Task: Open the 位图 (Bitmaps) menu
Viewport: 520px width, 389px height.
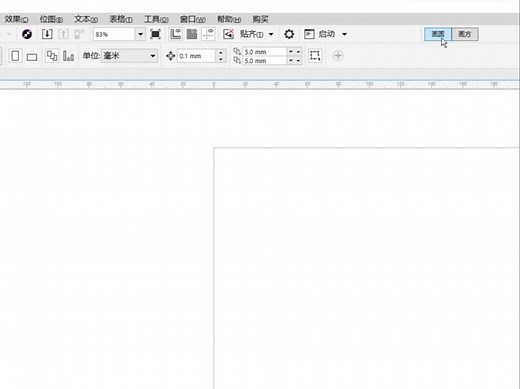Action: point(51,19)
